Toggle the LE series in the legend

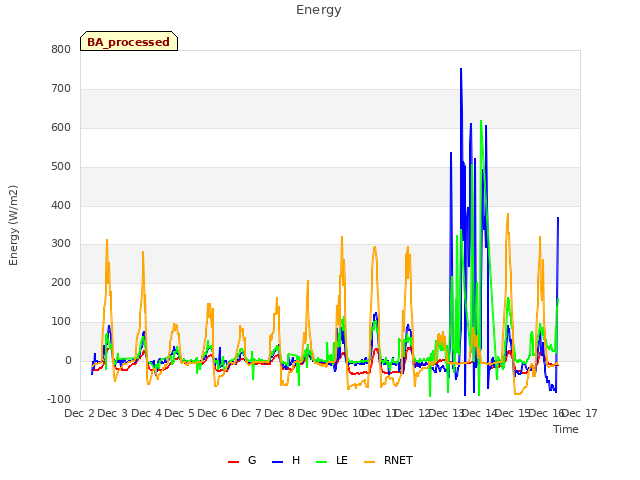point(332,460)
